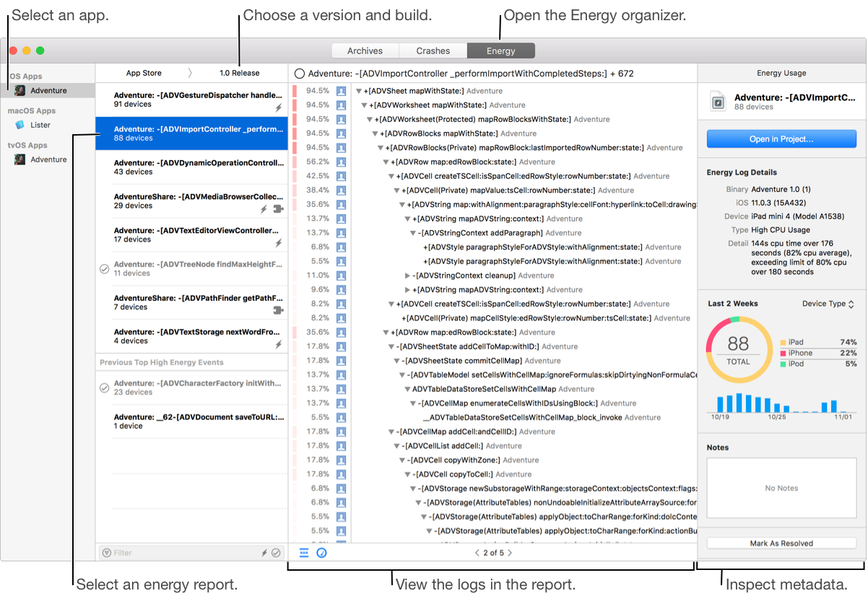Go to the previous log using the left chevron

click(x=477, y=553)
